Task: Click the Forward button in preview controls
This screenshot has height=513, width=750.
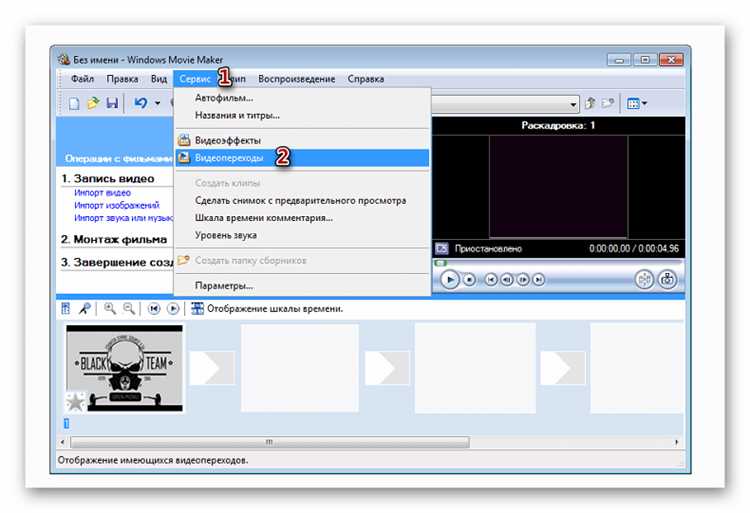Action: pyautogui.click(x=539, y=280)
